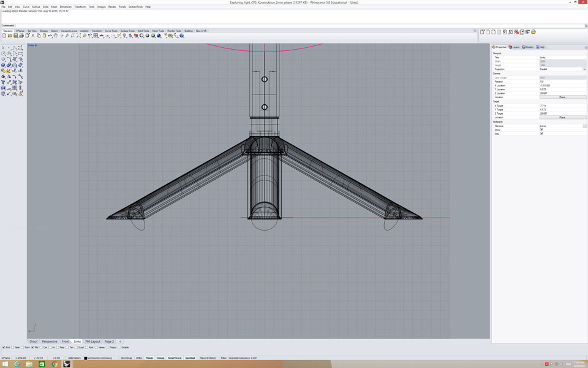Click the Undo arrow icon

[x=50, y=36]
